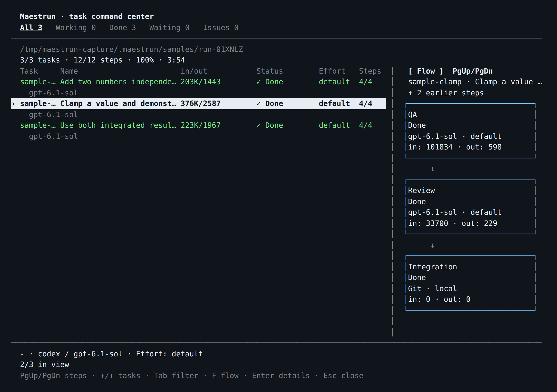Click the '↑/↓ tasks' footer hint
The image size is (557, 392).
click(120, 376)
